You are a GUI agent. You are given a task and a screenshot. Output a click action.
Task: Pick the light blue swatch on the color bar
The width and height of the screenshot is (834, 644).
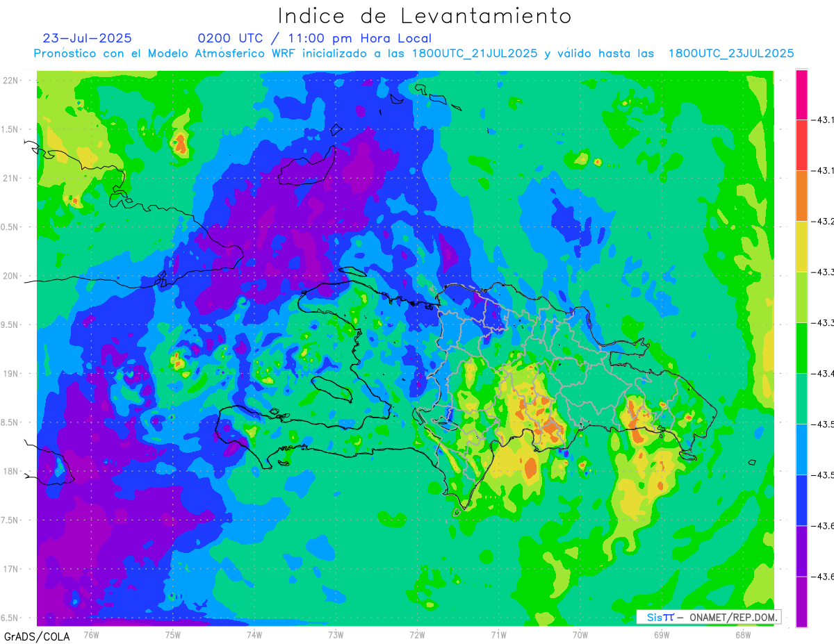(x=801, y=449)
